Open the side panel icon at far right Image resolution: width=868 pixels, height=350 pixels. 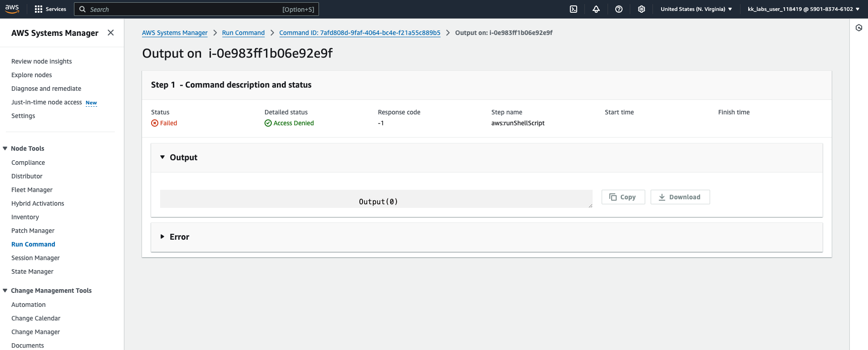click(x=859, y=28)
